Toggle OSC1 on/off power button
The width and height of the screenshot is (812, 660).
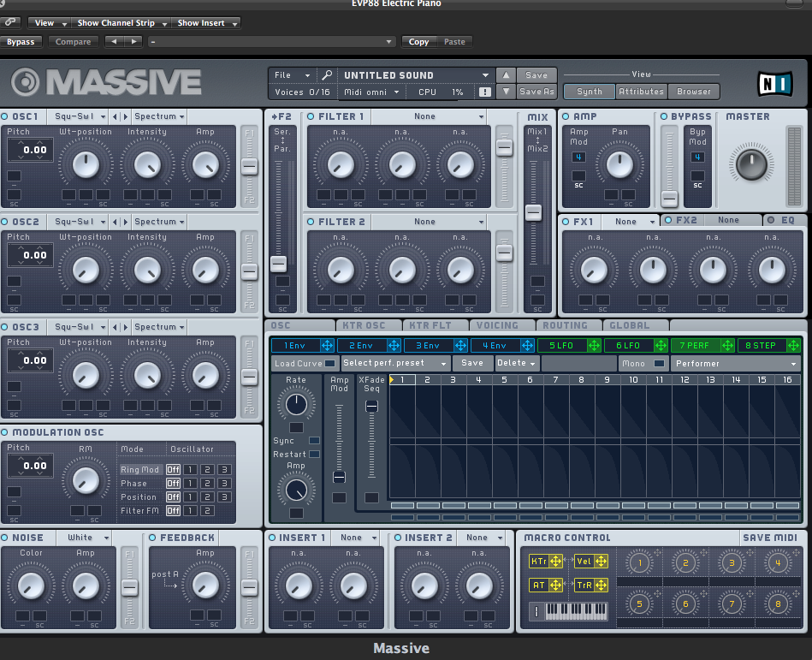[4, 116]
